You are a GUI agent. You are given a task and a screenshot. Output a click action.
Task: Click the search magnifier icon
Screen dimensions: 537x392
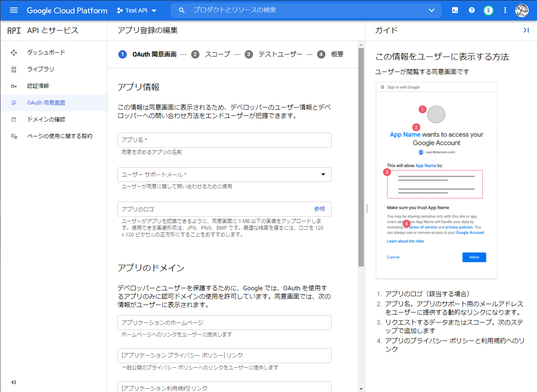[x=182, y=10]
